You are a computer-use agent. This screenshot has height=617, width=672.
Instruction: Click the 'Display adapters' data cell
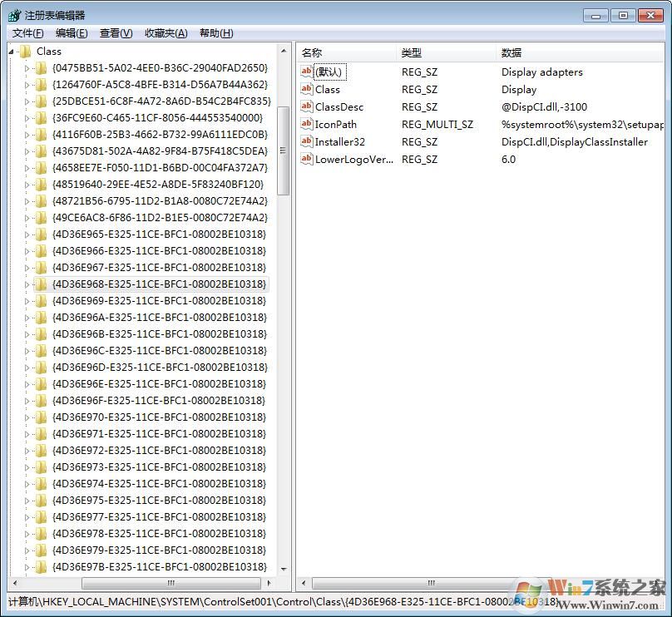[542, 72]
